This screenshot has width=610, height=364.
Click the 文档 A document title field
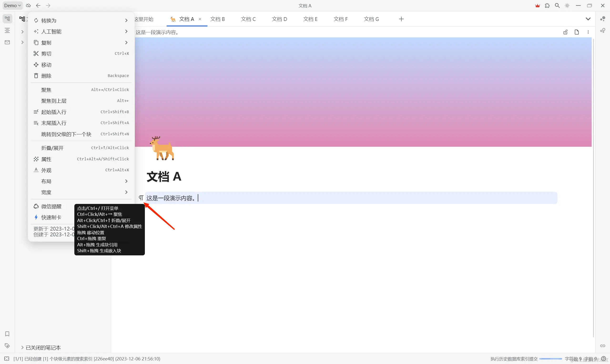tap(164, 177)
